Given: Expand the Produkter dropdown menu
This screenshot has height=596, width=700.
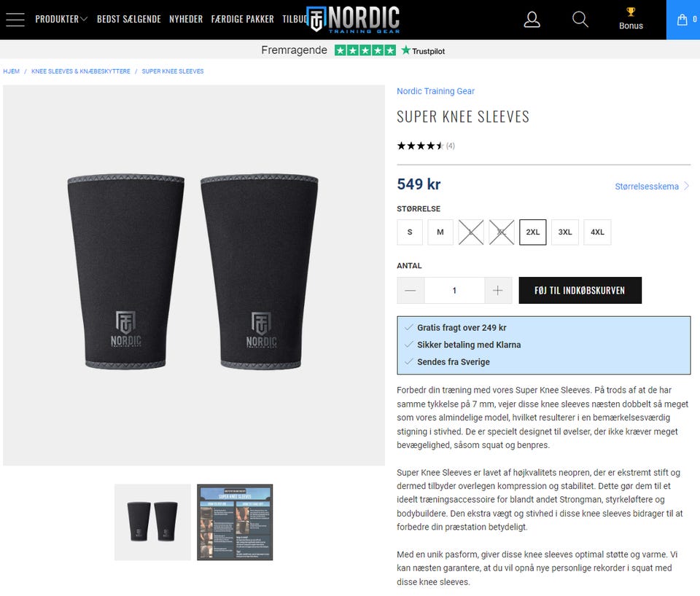Looking at the screenshot, I should 61,19.
